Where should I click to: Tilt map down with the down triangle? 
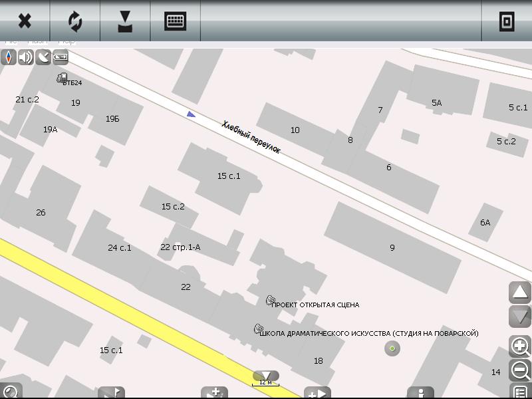pyautogui.click(x=520, y=317)
